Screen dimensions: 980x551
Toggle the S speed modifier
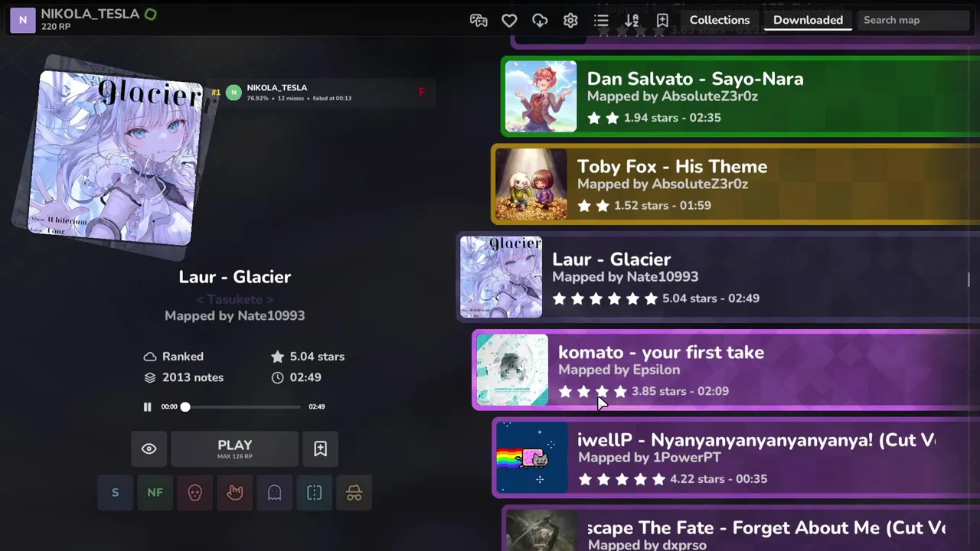point(116,493)
